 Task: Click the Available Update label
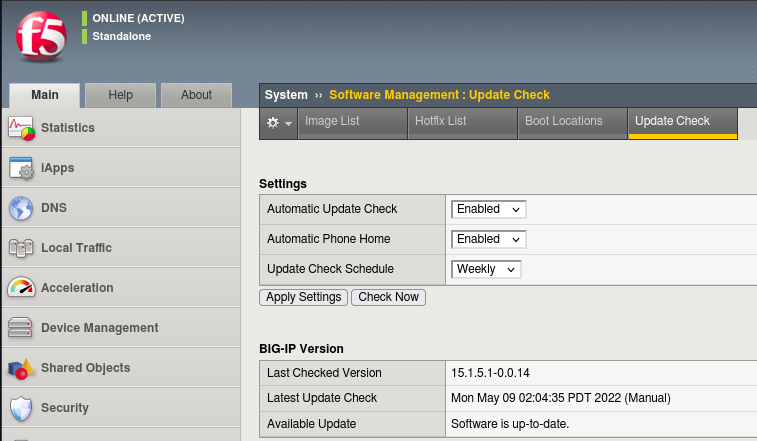coord(311,424)
